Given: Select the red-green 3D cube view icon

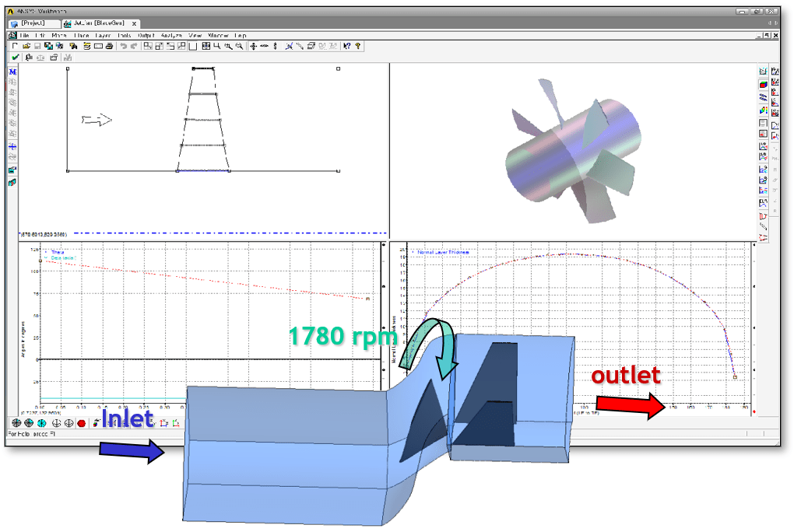Looking at the screenshot, I should click(x=763, y=83).
